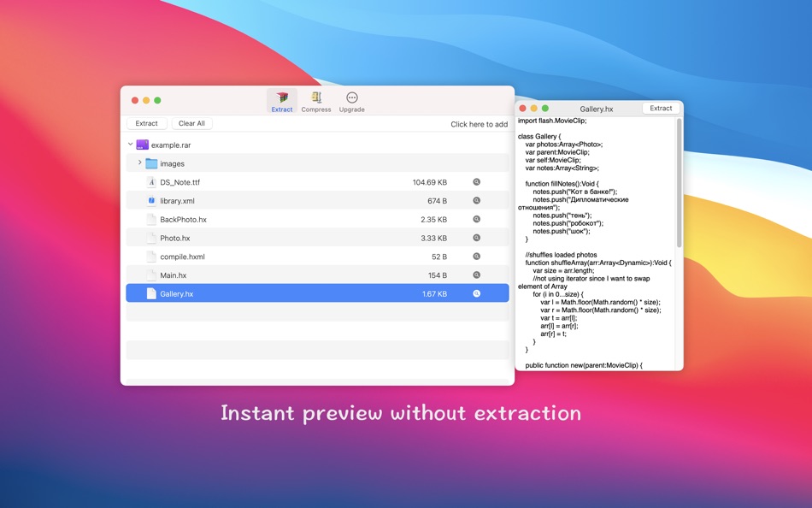Click the 1.67 KB size value
This screenshot has width=812, height=508.
(434, 294)
